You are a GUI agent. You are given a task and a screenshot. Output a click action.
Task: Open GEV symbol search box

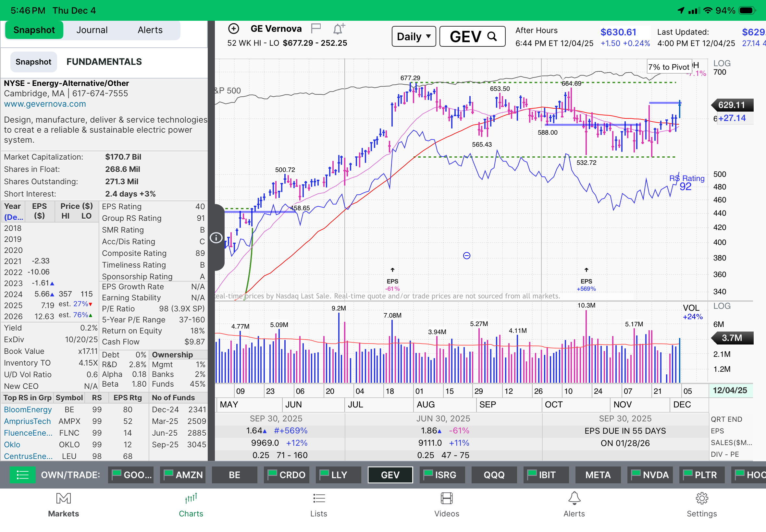click(472, 36)
